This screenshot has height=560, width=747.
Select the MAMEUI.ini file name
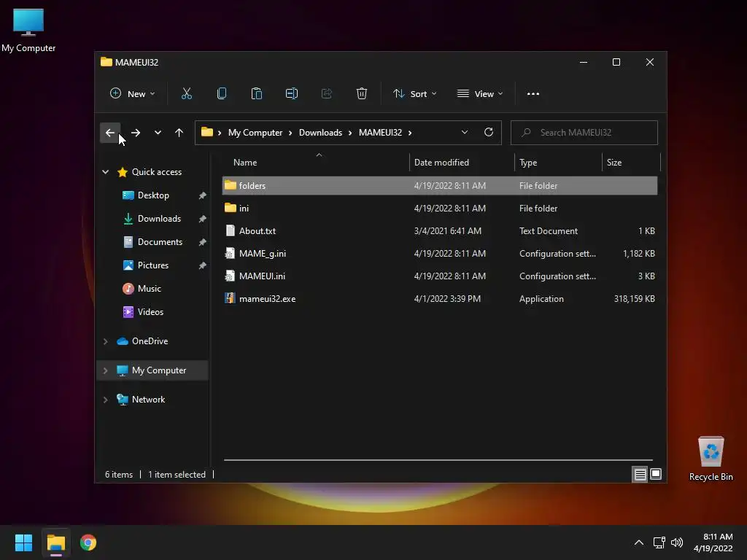262,276
